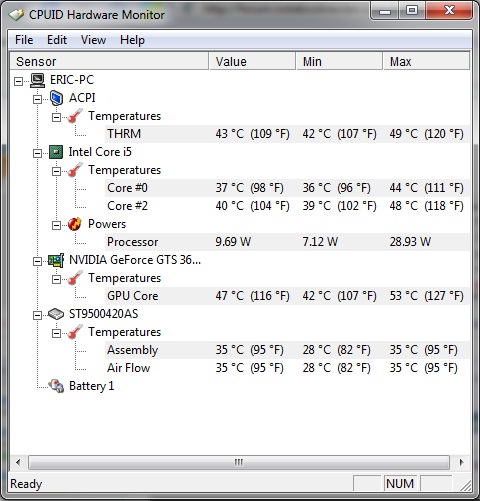Click the 28.93 W max power value
The height and width of the screenshot is (501, 480).
(x=410, y=242)
